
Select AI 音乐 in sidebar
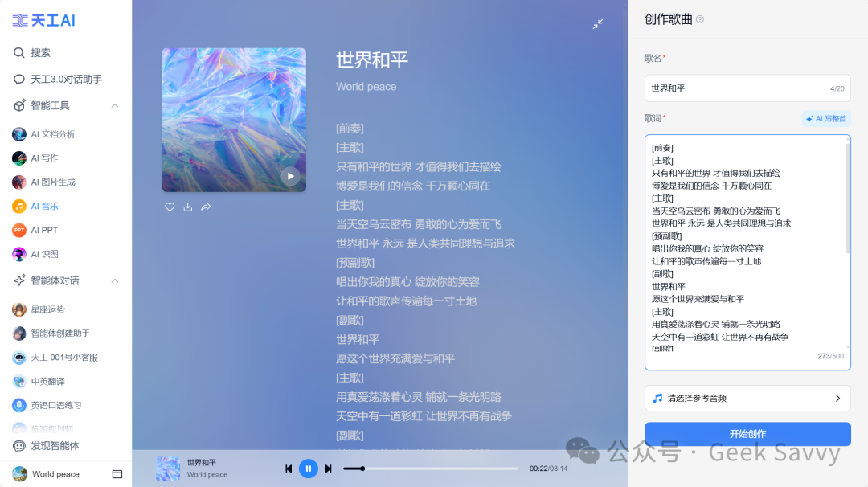click(35, 207)
